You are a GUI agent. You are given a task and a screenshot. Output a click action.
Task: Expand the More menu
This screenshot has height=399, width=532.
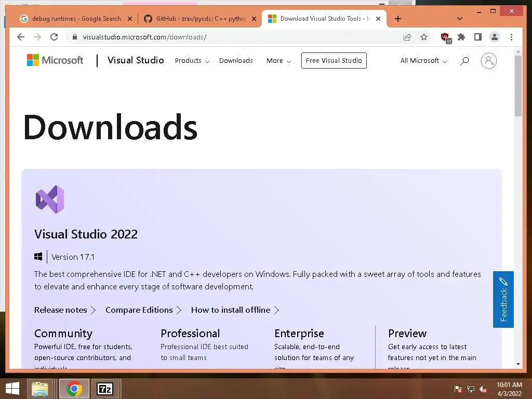tap(278, 61)
